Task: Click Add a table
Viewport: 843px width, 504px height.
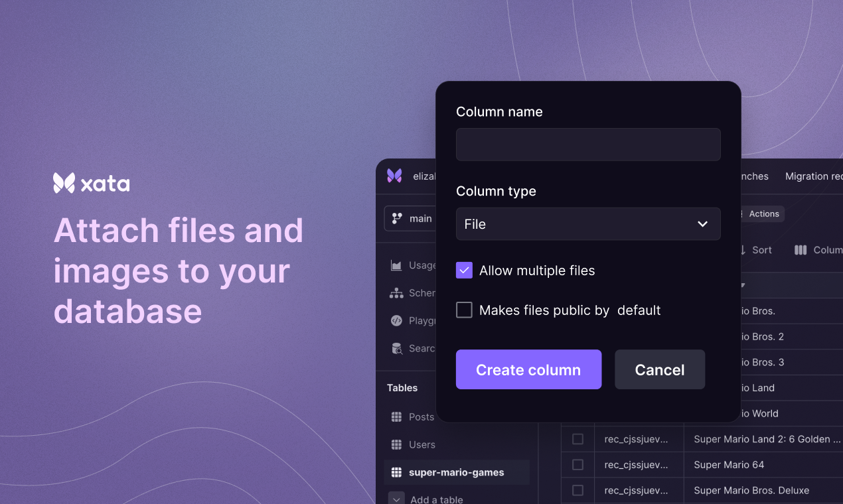Action: (437, 500)
